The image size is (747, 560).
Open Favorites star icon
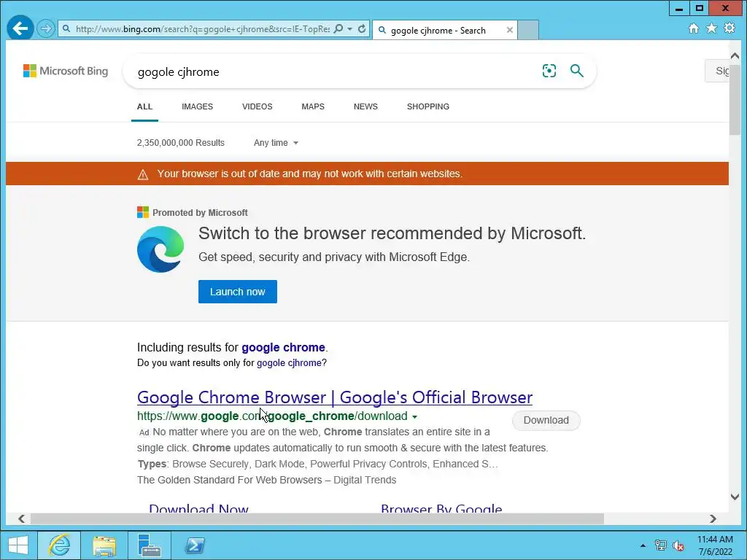pos(711,28)
